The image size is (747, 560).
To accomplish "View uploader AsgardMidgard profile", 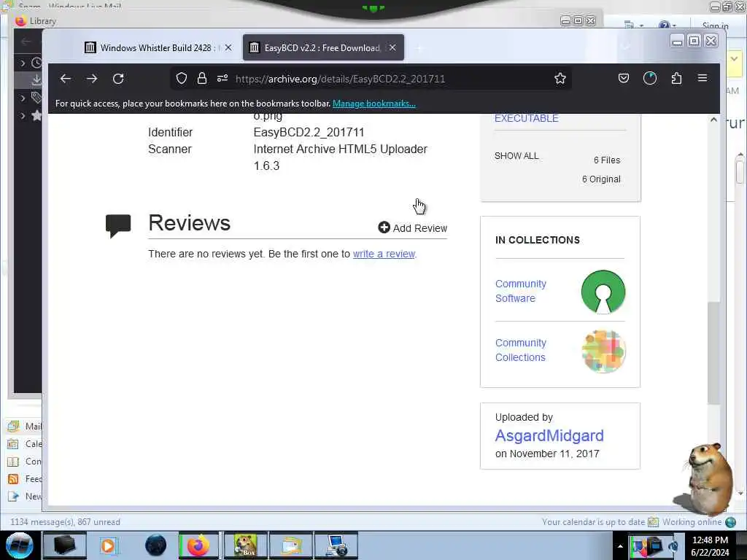I will click(549, 436).
